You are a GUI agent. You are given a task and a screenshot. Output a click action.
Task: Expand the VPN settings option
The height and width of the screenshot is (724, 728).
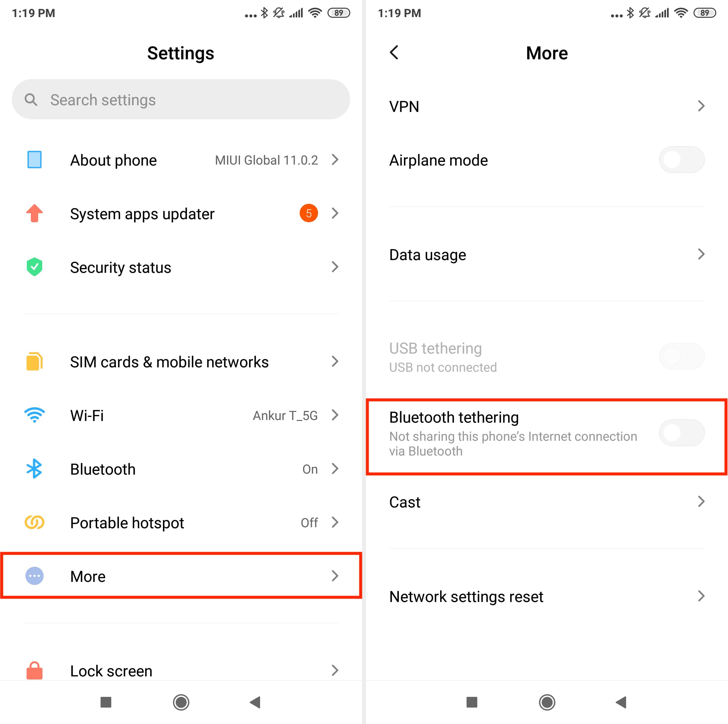tap(546, 106)
